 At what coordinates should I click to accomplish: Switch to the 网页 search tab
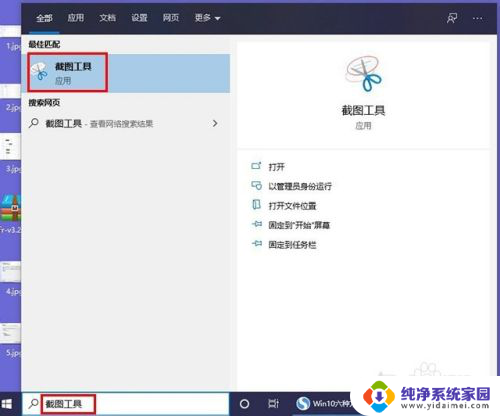171,18
